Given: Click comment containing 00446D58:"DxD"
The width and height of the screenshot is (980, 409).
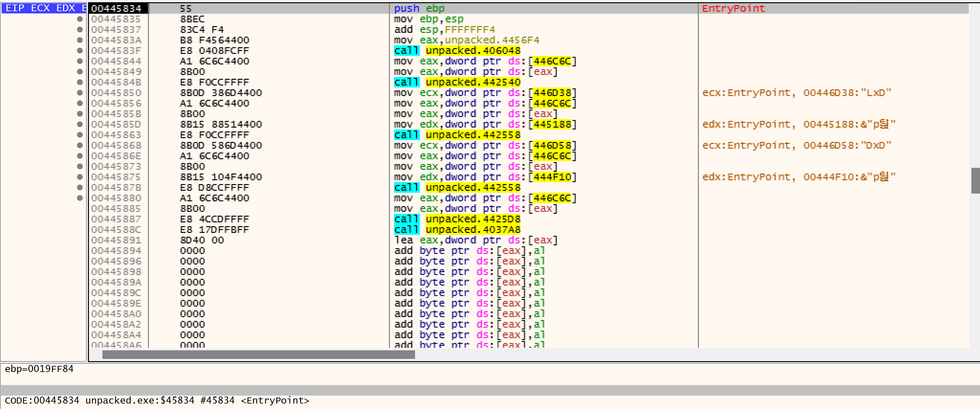Looking at the screenshot, I should (x=797, y=145).
